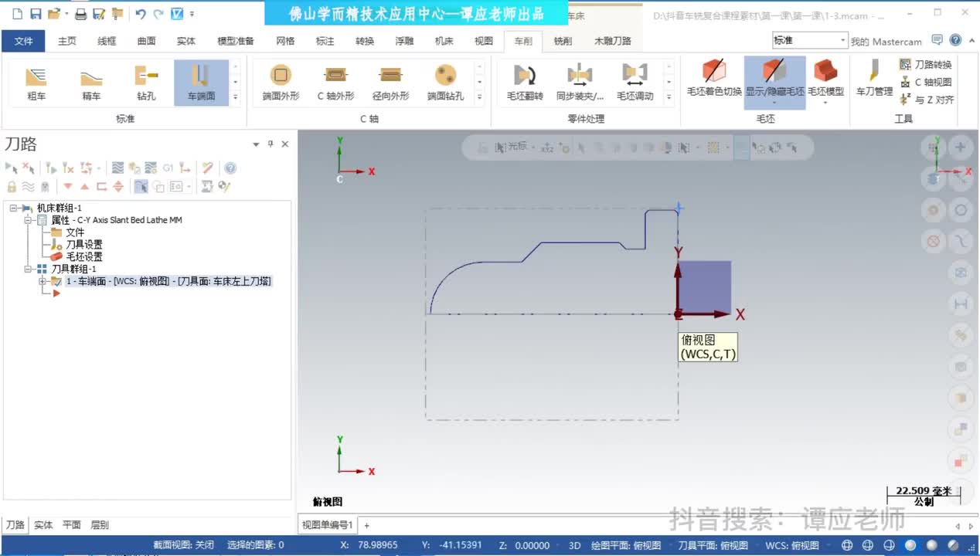Viewport: 980px width, 556px height.
Task: Click 刀具平面: 俯视图 in the status bar
Action: [x=713, y=545]
